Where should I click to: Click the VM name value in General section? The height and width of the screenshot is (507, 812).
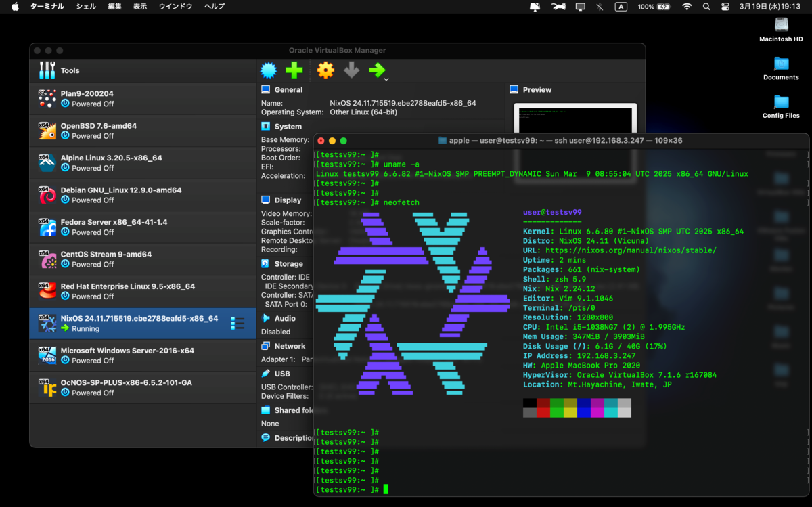[403, 103]
